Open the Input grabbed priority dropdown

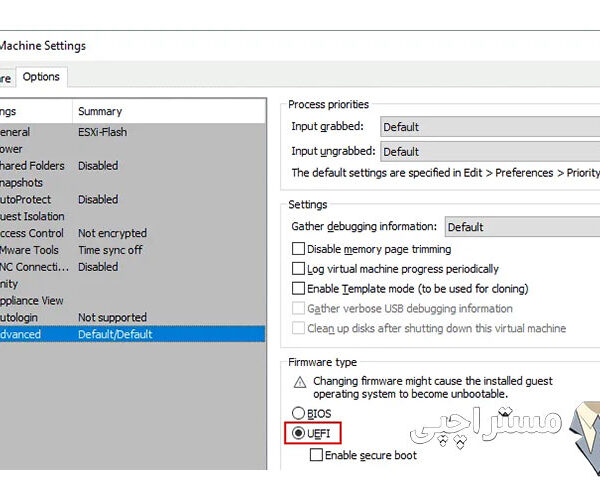click(x=488, y=127)
